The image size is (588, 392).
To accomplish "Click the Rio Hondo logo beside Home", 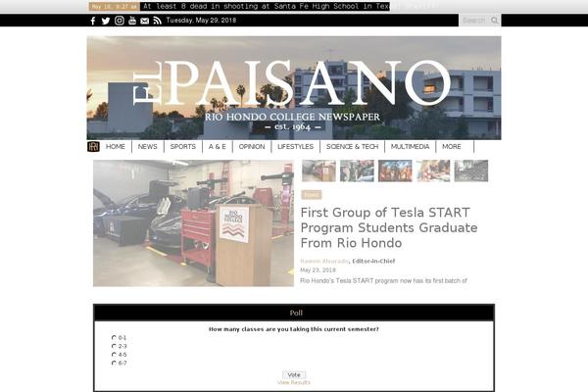I will tap(93, 146).
